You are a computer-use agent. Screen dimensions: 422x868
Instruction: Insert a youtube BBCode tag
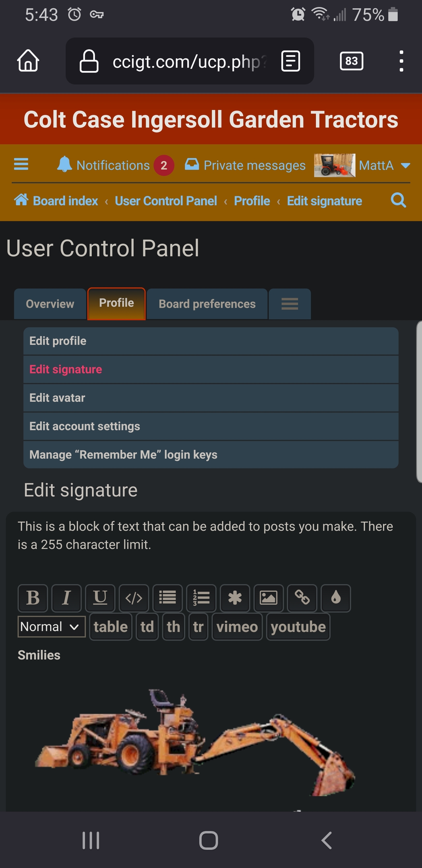point(298,627)
